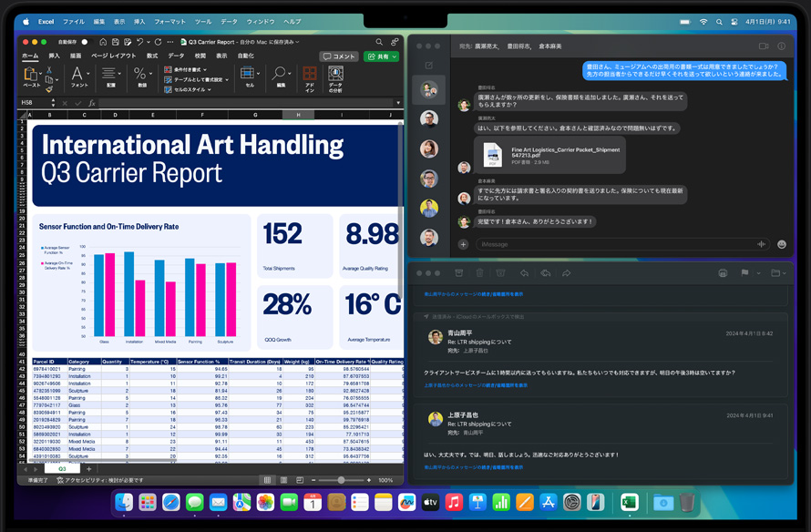Screen dimensions: 811x532
Task: Switch to the 挿入 (Insert) ribbon tab
Action: click(55, 56)
